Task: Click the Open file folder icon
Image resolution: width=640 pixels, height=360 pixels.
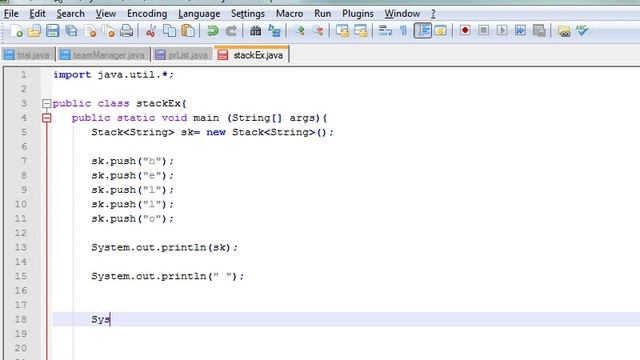Action: 35,31
